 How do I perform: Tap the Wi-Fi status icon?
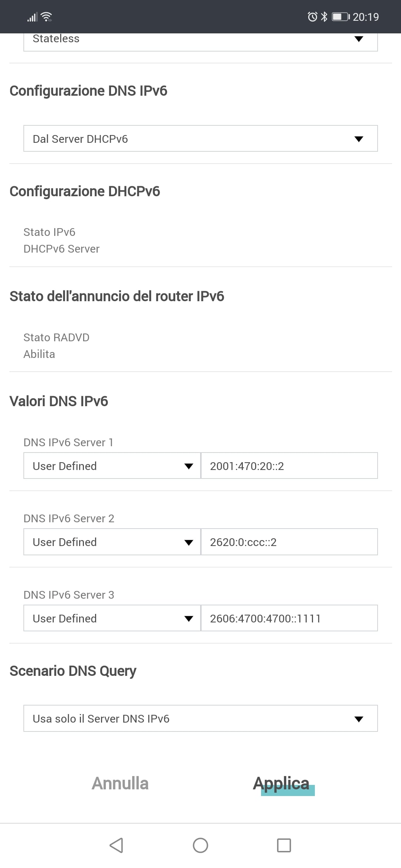click(46, 17)
